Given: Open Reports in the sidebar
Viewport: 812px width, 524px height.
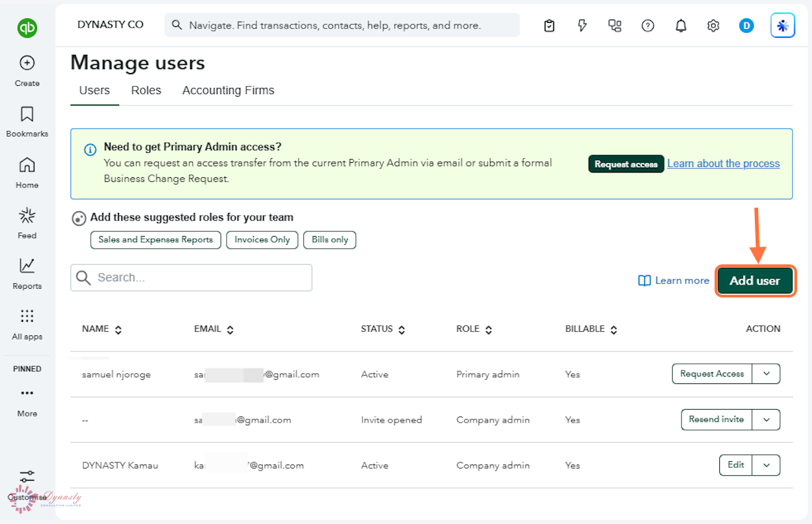Looking at the screenshot, I should point(27,274).
